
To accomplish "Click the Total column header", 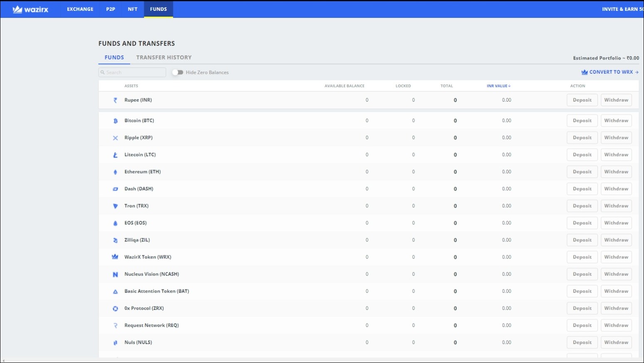I will 447,86.
